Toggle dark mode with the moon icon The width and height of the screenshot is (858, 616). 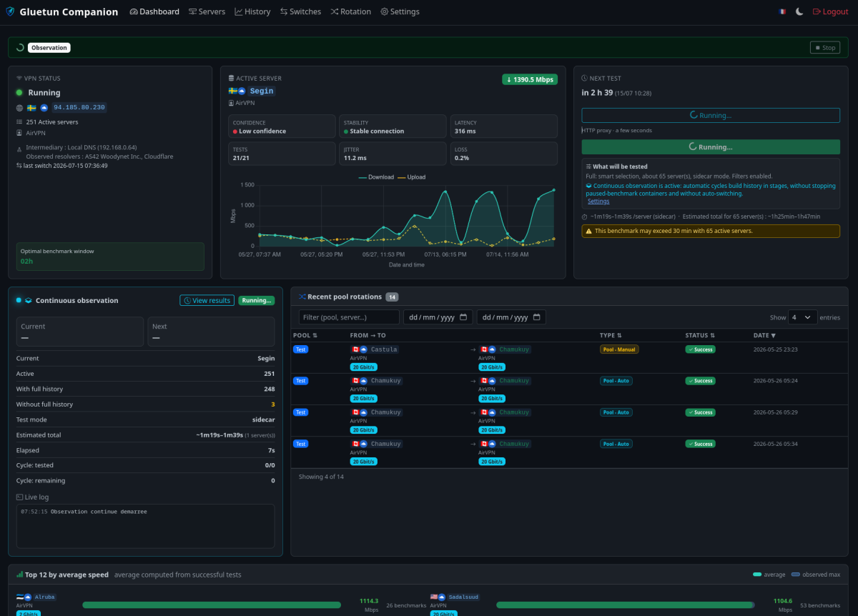coord(799,11)
